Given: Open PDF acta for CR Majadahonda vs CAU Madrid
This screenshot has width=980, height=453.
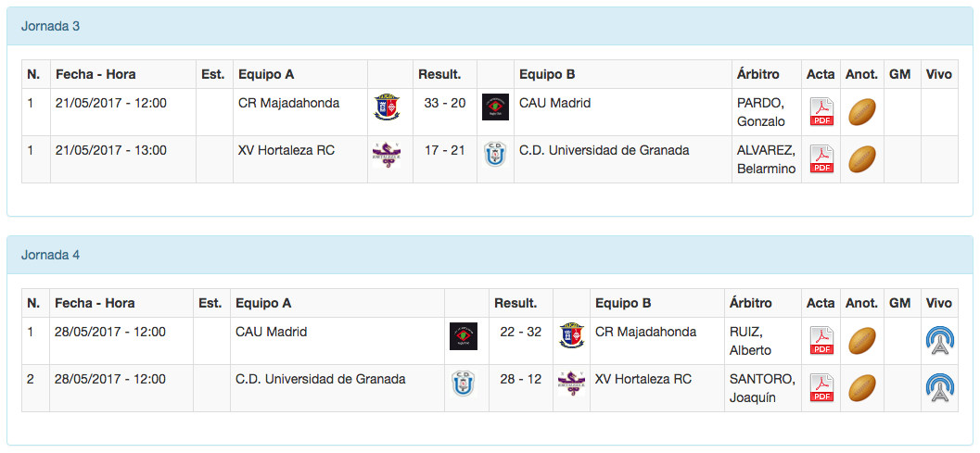Looking at the screenshot, I should coord(821,112).
